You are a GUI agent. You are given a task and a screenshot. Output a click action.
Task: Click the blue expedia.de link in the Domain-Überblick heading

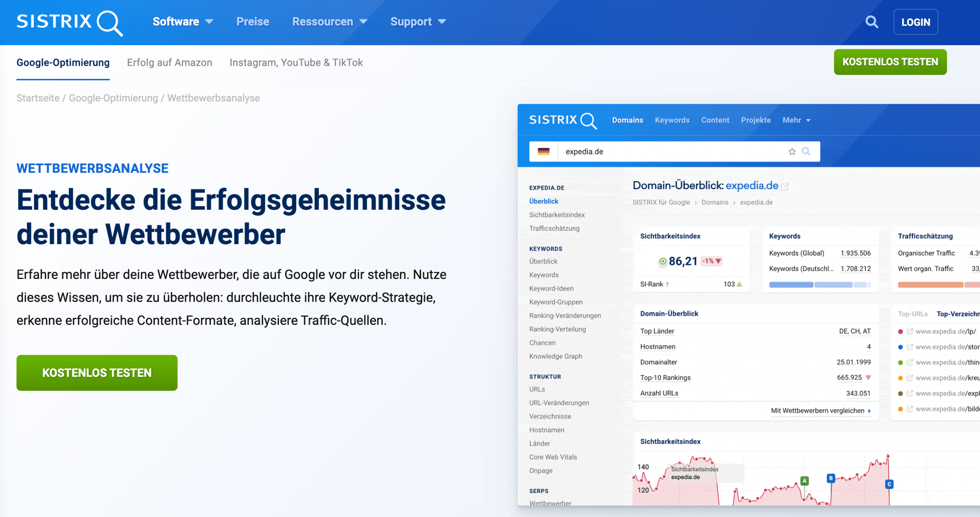point(752,186)
